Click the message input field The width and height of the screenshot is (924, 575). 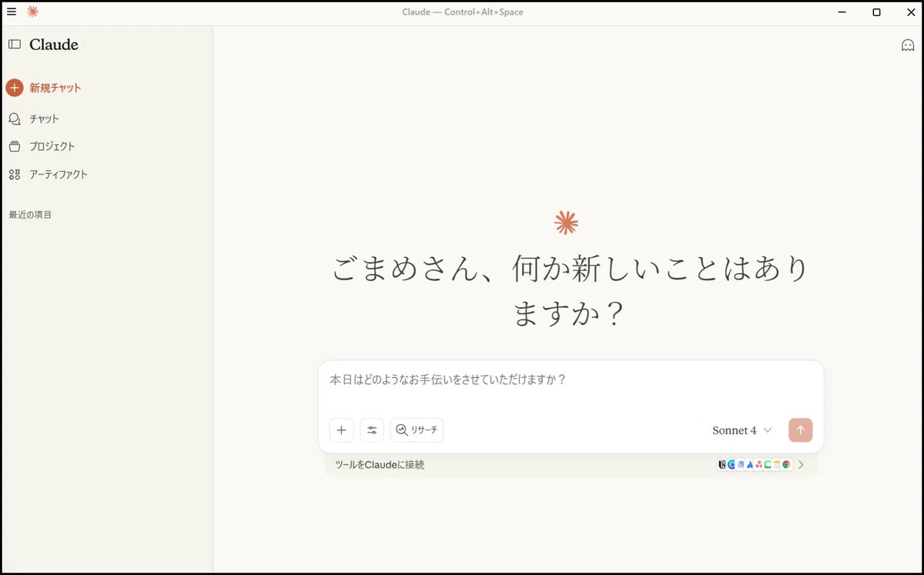pos(571,380)
